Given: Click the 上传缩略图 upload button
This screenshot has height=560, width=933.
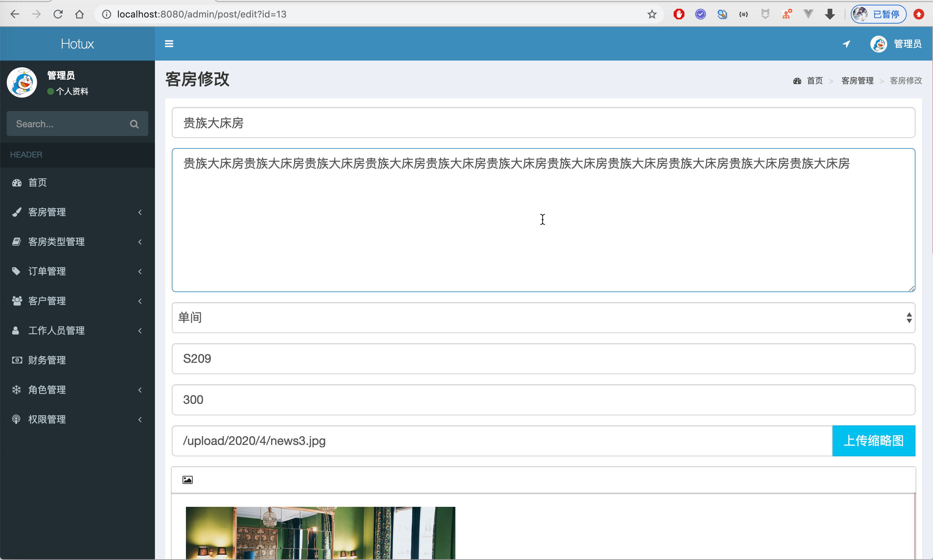Looking at the screenshot, I should click(x=874, y=441).
